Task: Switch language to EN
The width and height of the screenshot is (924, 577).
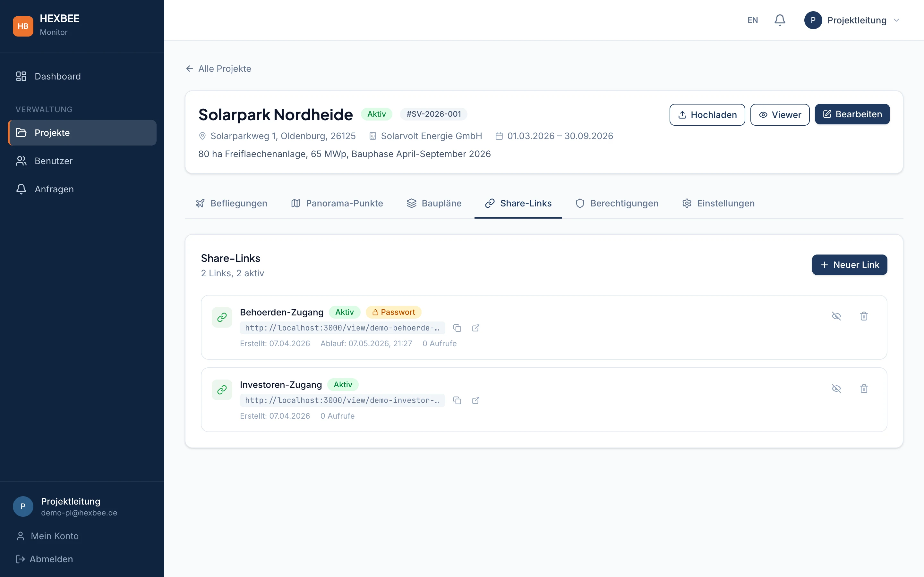Action: [752, 20]
